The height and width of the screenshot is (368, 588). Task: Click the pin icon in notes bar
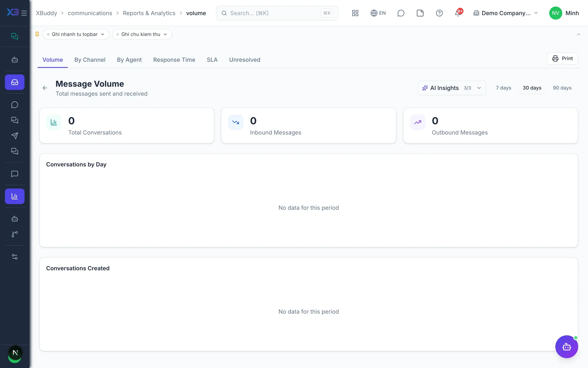37,34
